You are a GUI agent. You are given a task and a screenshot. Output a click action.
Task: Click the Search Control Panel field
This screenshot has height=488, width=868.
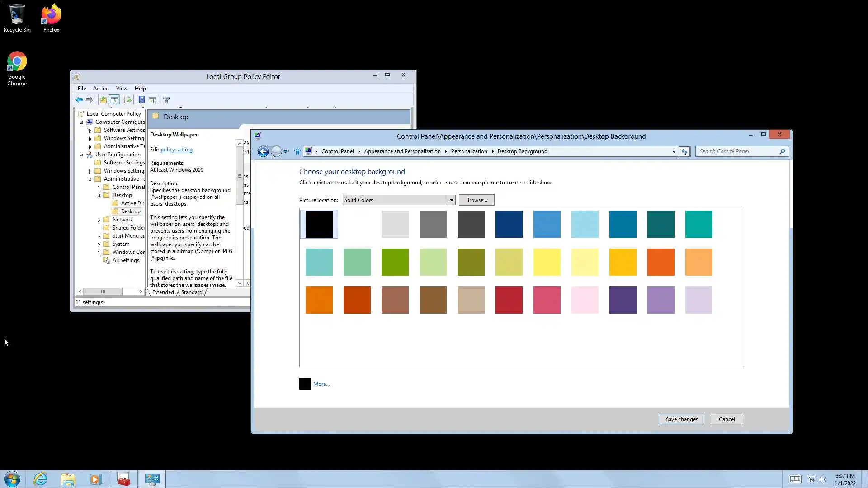(x=737, y=151)
